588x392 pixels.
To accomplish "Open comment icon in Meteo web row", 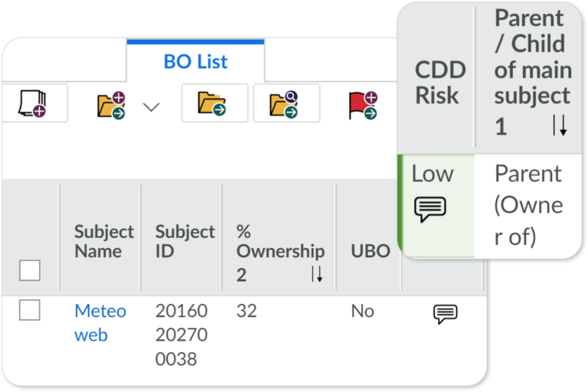I will 445,314.
